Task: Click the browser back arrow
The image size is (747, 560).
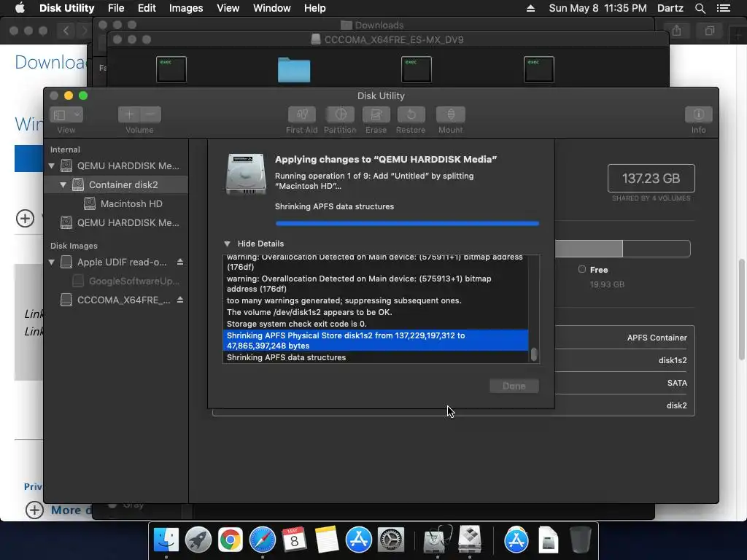Action: pyautogui.click(x=66, y=31)
